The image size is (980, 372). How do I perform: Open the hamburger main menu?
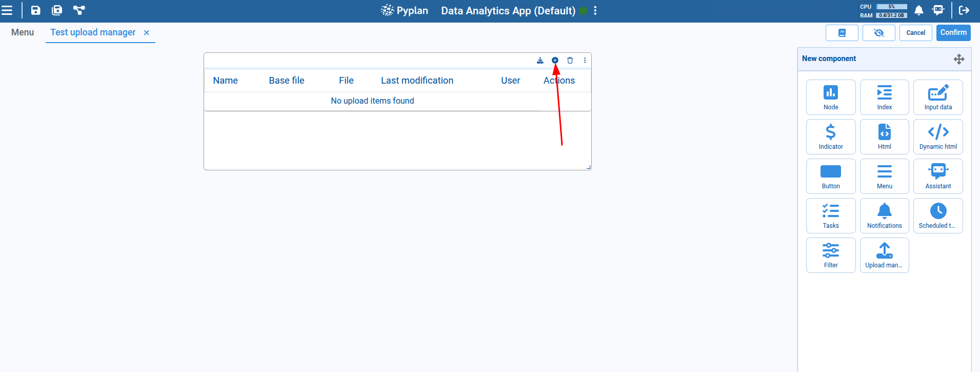click(x=7, y=10)
